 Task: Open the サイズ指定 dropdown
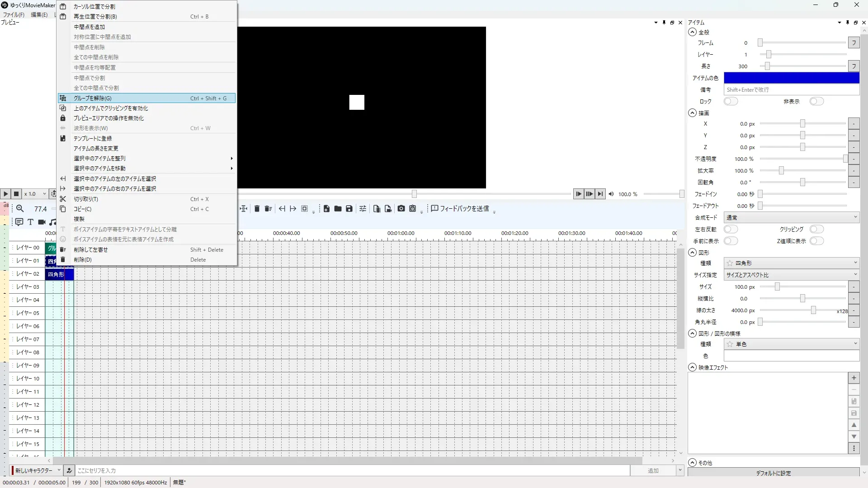(x=791, y=275)
